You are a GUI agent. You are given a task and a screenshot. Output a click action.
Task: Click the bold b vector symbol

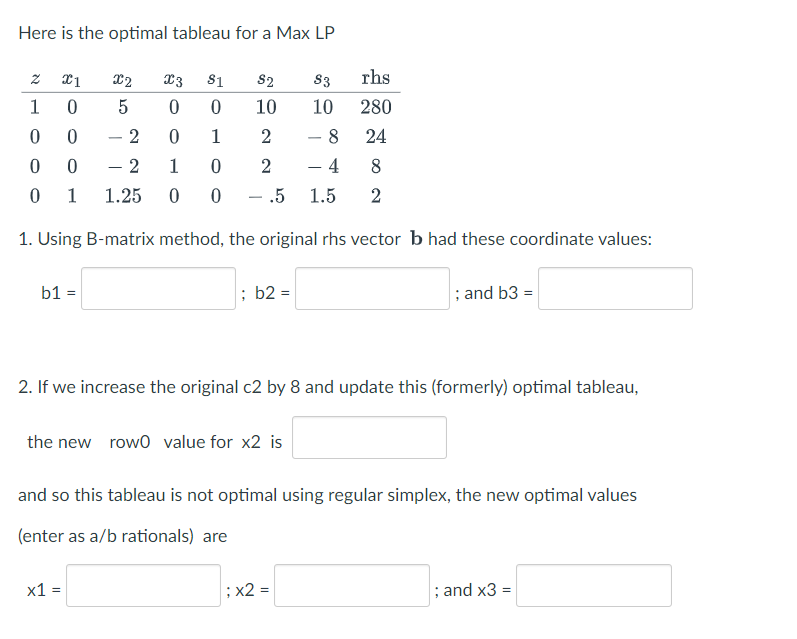[x=416, y=238]
